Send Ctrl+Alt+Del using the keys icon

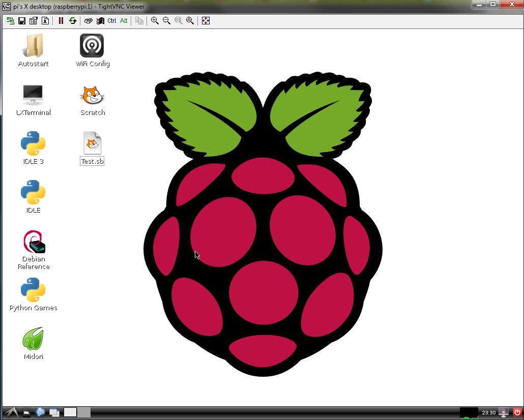tap(88, 21)
